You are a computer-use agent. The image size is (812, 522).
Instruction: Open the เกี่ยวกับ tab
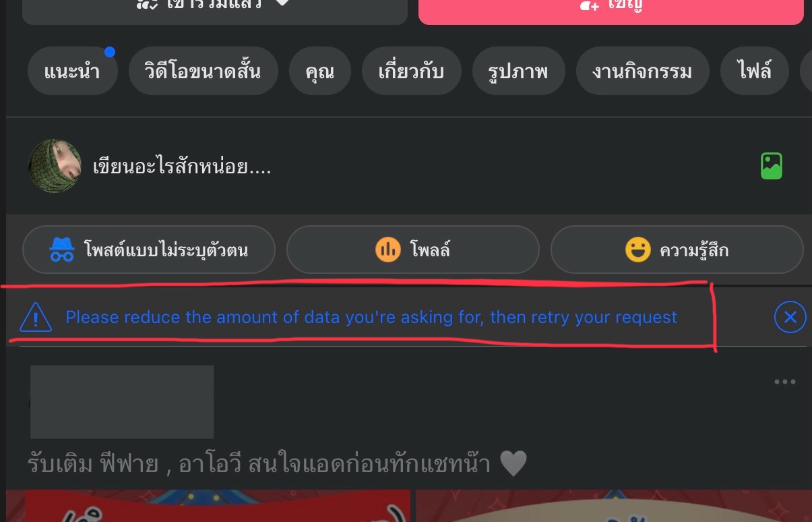point(411,71)
